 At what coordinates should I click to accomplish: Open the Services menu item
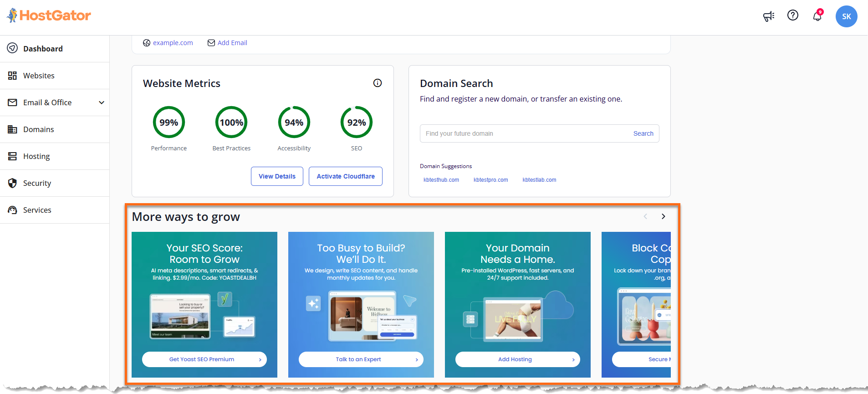[55, 210]
